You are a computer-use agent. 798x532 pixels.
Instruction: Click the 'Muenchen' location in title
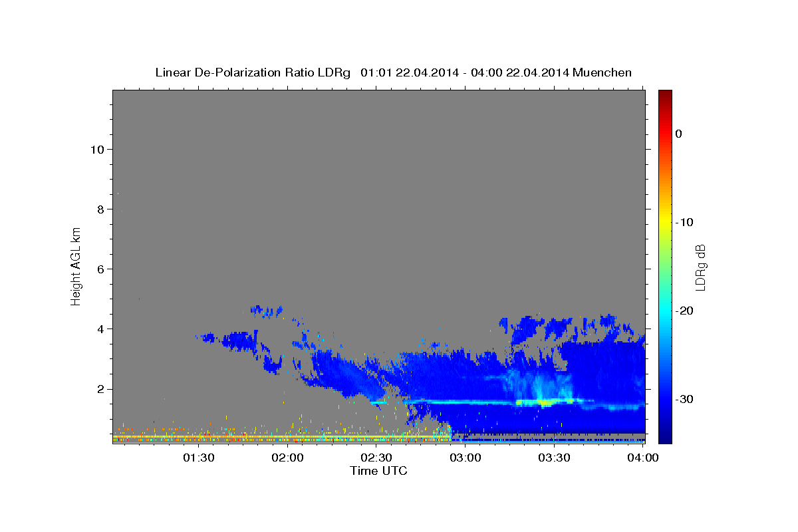602,72
